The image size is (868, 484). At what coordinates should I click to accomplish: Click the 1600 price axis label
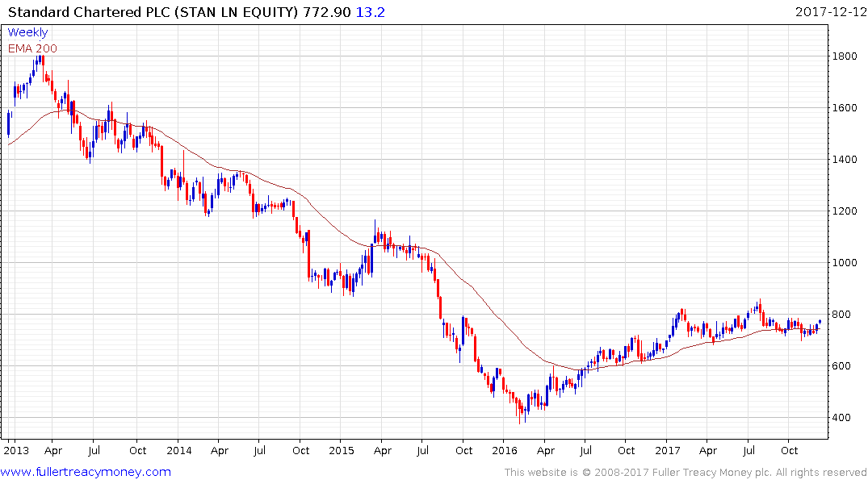click(x=845, y=108)
